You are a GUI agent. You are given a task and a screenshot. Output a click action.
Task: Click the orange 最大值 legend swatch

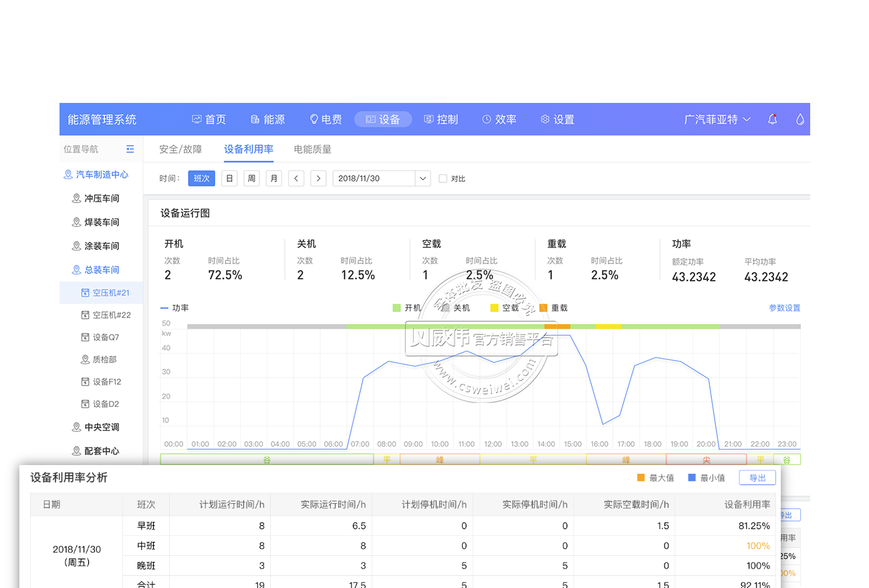coord(640,478)
